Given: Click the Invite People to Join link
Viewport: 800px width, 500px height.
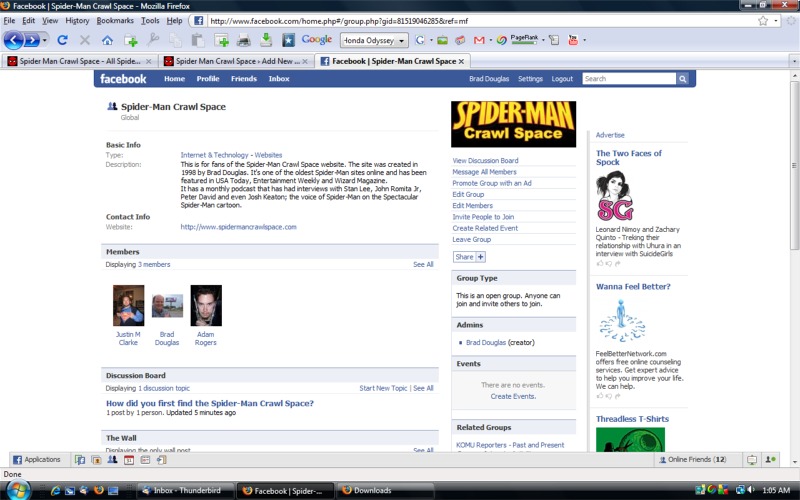Looking at the screenshot, I should 483,216.
